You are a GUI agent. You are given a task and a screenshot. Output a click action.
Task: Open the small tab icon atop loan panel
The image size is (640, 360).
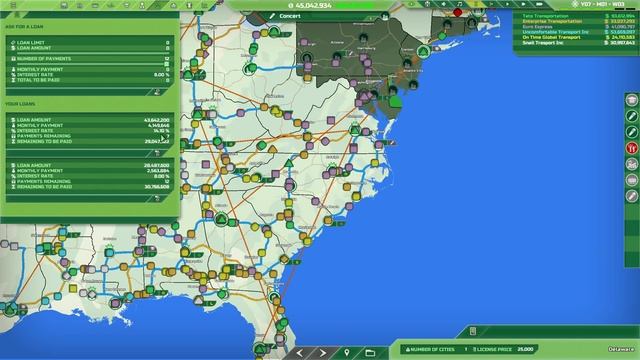(17, 15)
